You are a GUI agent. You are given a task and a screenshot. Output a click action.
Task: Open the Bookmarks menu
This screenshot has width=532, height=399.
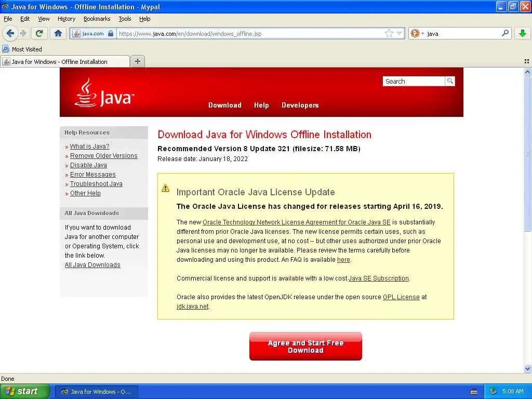97,19
